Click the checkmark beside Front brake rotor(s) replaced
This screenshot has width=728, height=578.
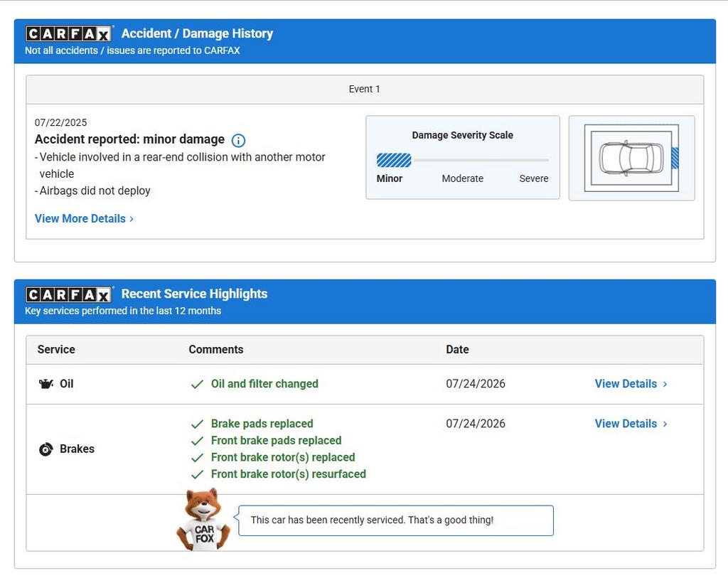point(198,458)
